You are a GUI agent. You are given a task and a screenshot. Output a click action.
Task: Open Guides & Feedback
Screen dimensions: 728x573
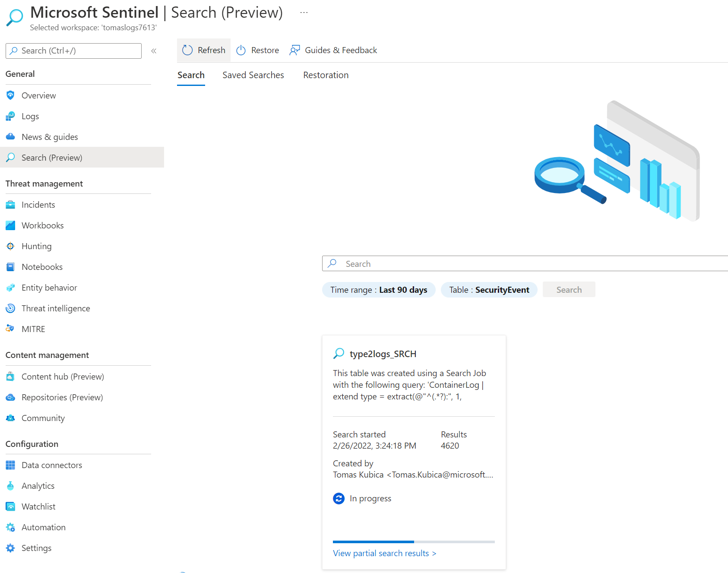[x=333, y=50]
